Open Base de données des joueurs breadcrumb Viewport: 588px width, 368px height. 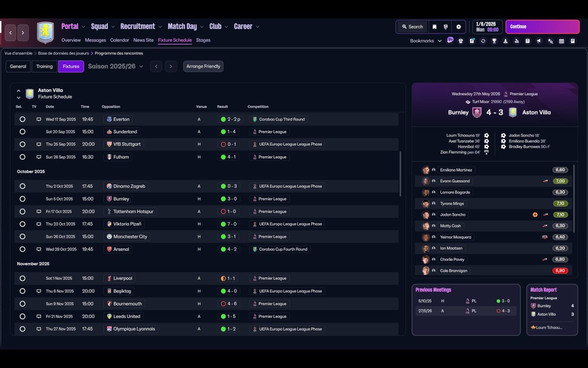tap(64, 53)
